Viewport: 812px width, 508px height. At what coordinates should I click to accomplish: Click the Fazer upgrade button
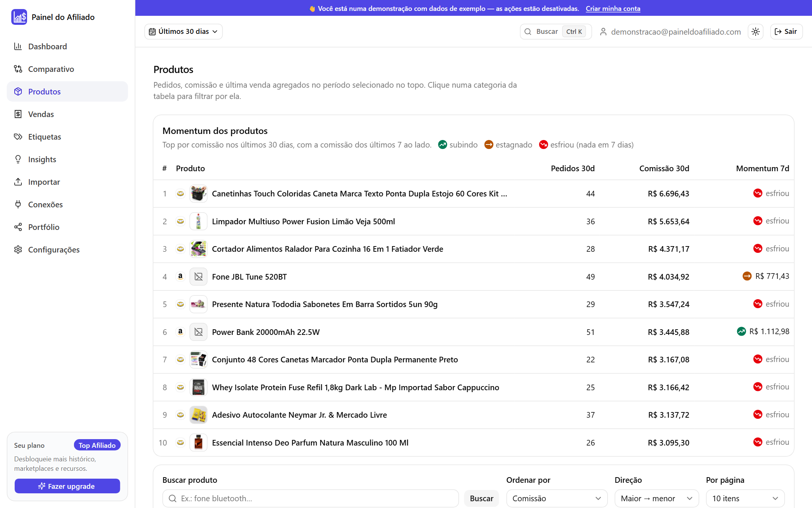(67, 486)
